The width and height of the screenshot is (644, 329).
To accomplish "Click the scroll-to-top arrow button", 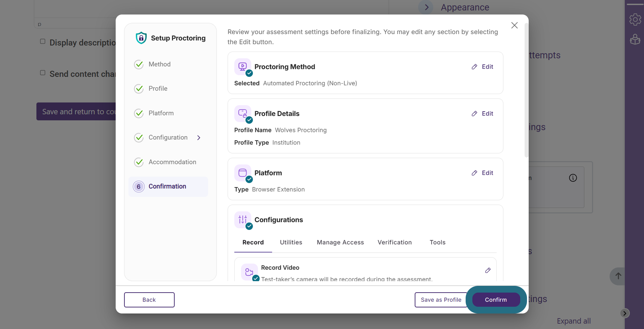I will [x=618, y=276].
